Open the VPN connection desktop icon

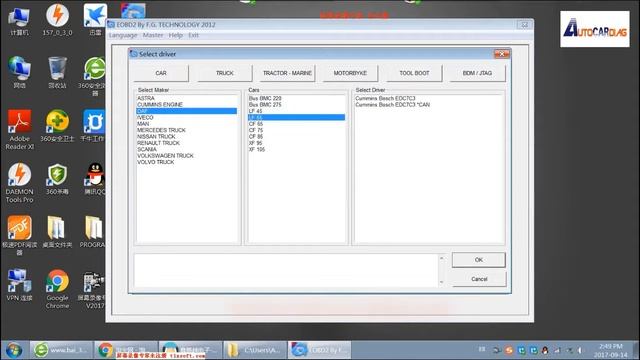coord(19,285)
